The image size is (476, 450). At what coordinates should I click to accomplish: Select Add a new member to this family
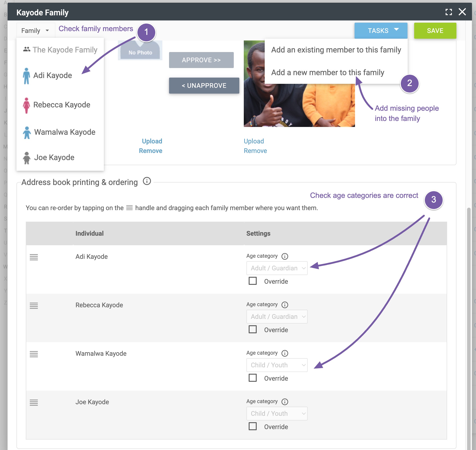[x=327, y=72]
